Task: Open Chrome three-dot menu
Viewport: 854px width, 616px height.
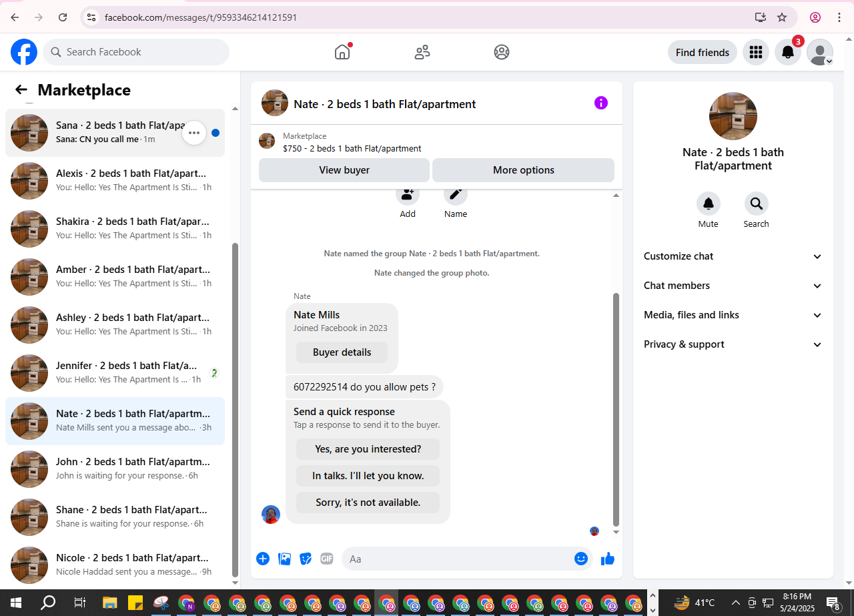Action: [839, 17]
